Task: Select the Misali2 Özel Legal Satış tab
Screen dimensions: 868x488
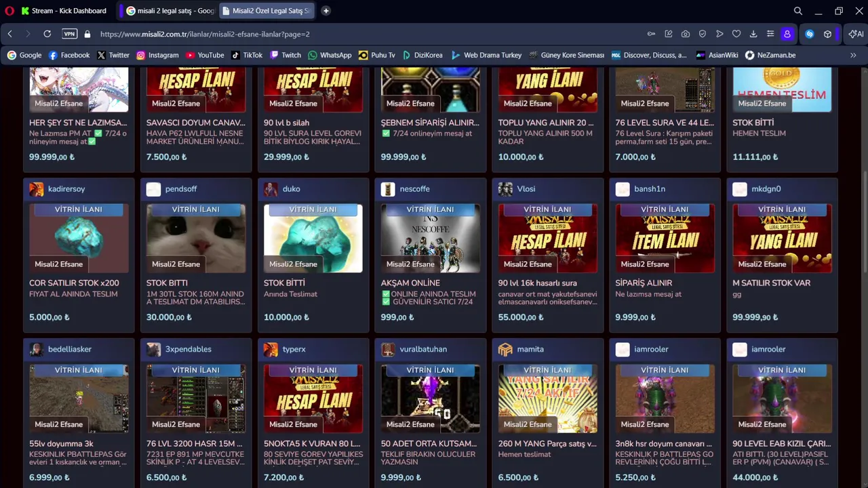Action: [266, 11]
